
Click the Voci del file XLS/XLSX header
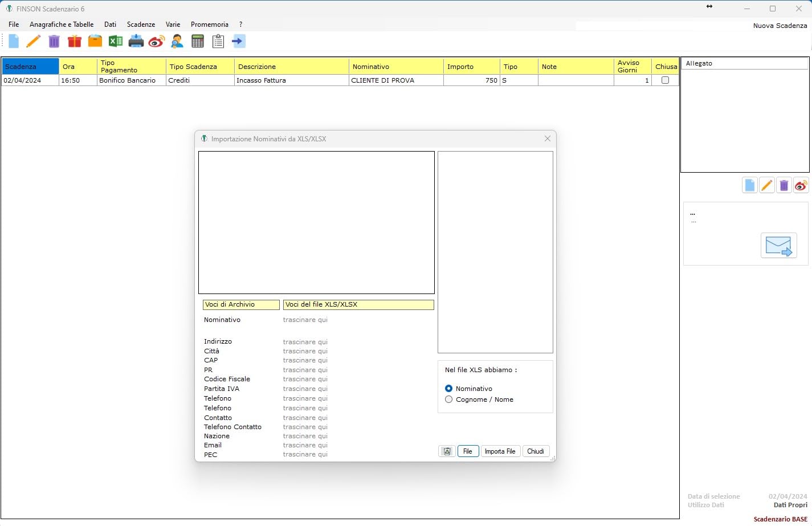click(x=358, y=304)
